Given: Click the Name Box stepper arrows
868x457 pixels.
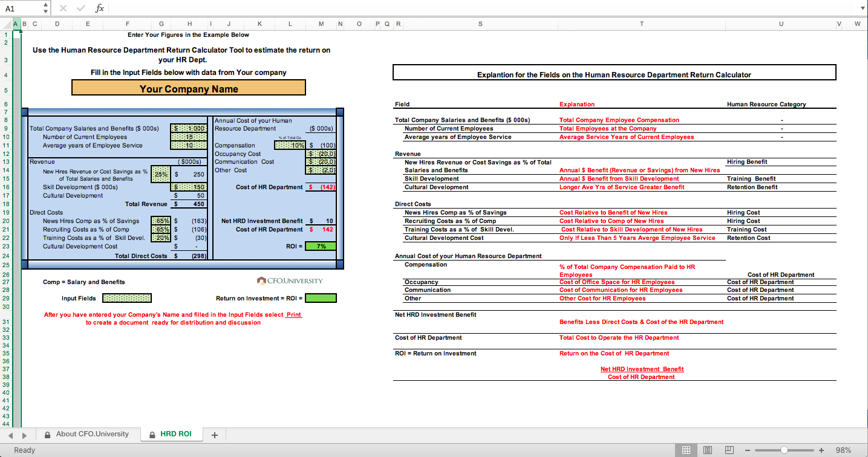Looking at the screenshot, I should point(47,8).
